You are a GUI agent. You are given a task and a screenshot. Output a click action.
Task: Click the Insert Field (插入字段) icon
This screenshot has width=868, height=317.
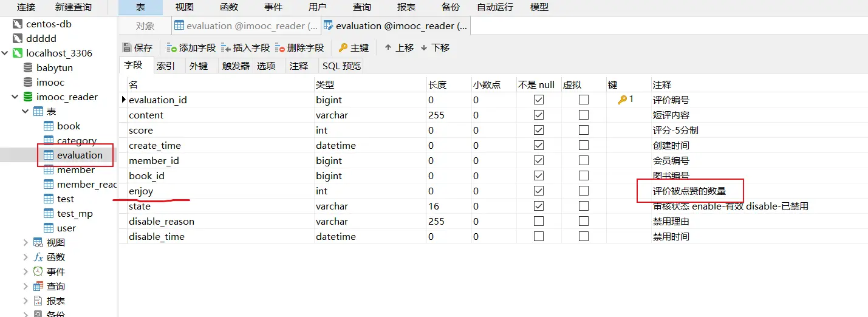[x=226, y=47]
